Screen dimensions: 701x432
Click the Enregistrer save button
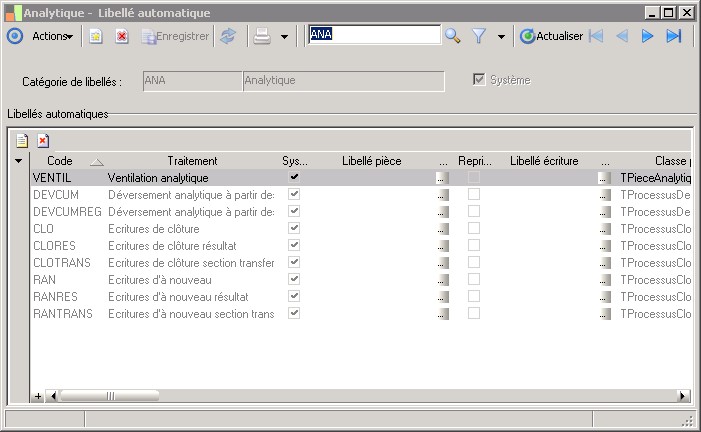coord(175,36)
